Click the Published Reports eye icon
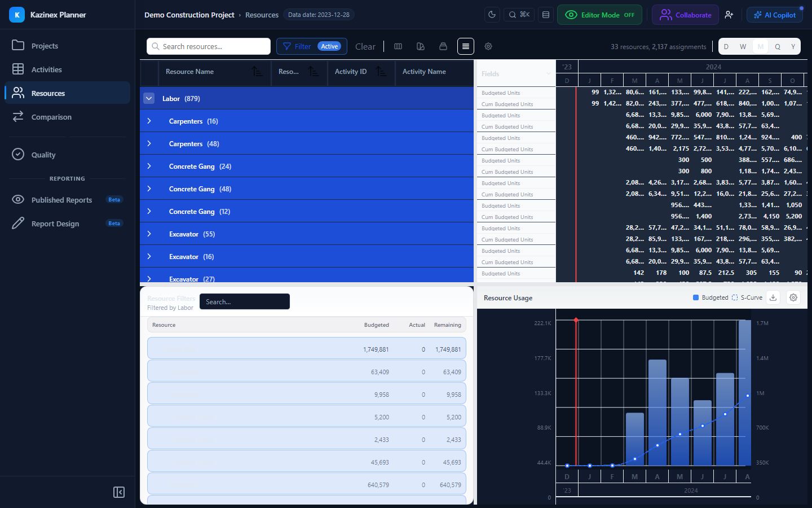Viewport: 812px width, 508px height. click(18, 199)
